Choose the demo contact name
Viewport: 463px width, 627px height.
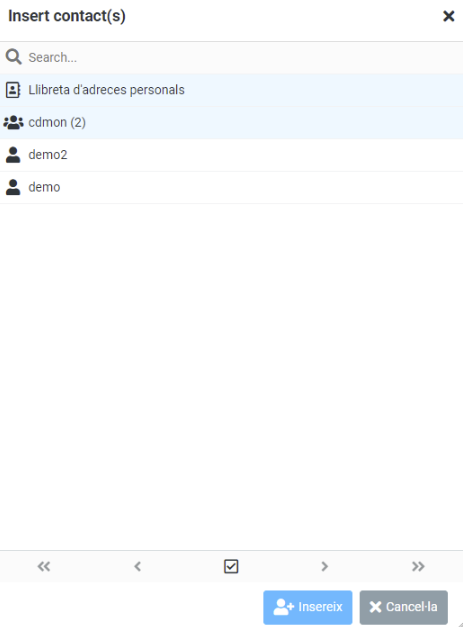pos(44,187)
